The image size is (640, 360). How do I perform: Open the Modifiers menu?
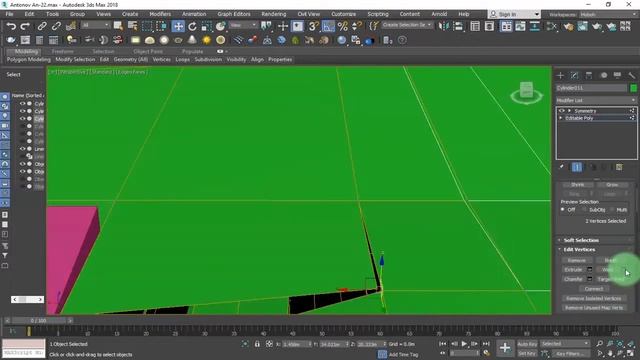click(160, 14)
